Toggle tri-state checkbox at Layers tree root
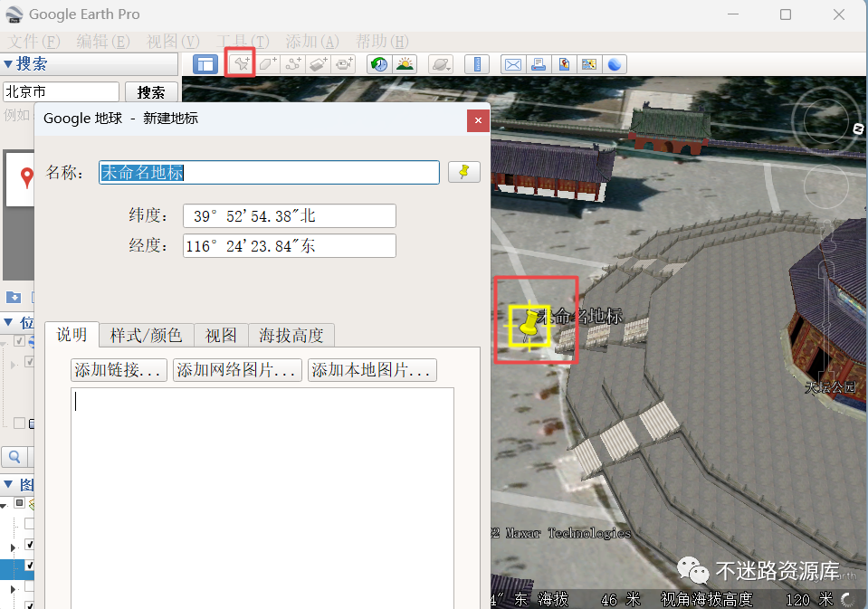868x609 pixels. (x=20, y=503)
